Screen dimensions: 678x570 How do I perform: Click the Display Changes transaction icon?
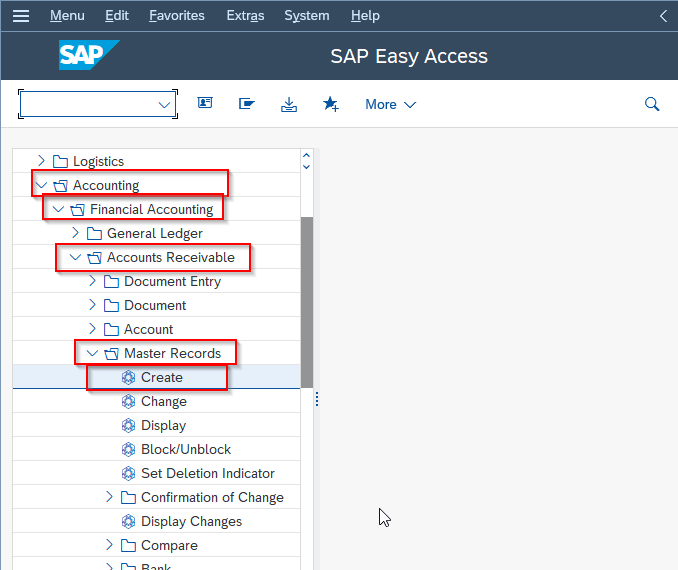point(128,522)
